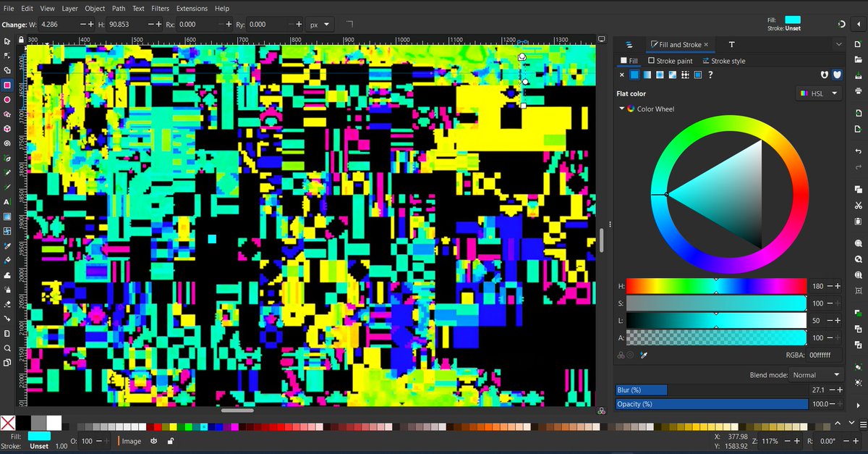Click the Paste clipboard icon

point(858,223)
